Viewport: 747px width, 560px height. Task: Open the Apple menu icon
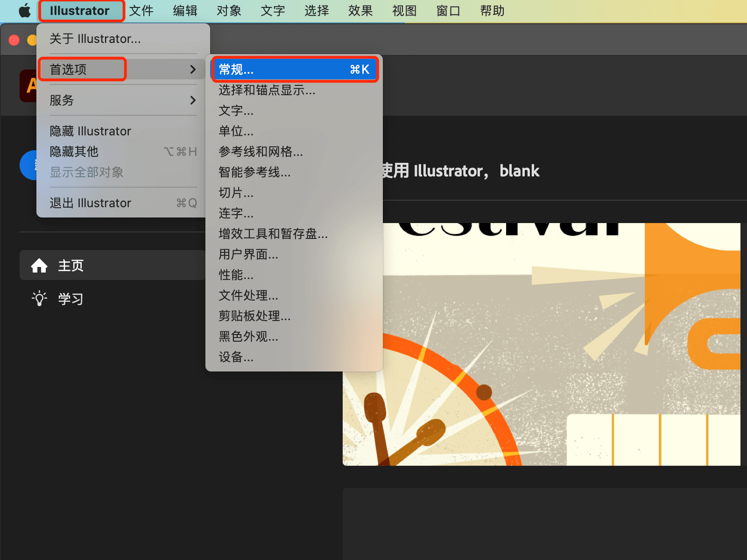pyautogui.click(x=24, y=11)
